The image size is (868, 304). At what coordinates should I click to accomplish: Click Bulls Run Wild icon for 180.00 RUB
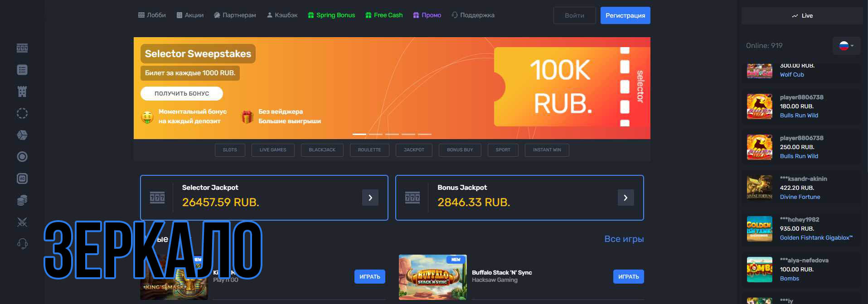point(760,106)
